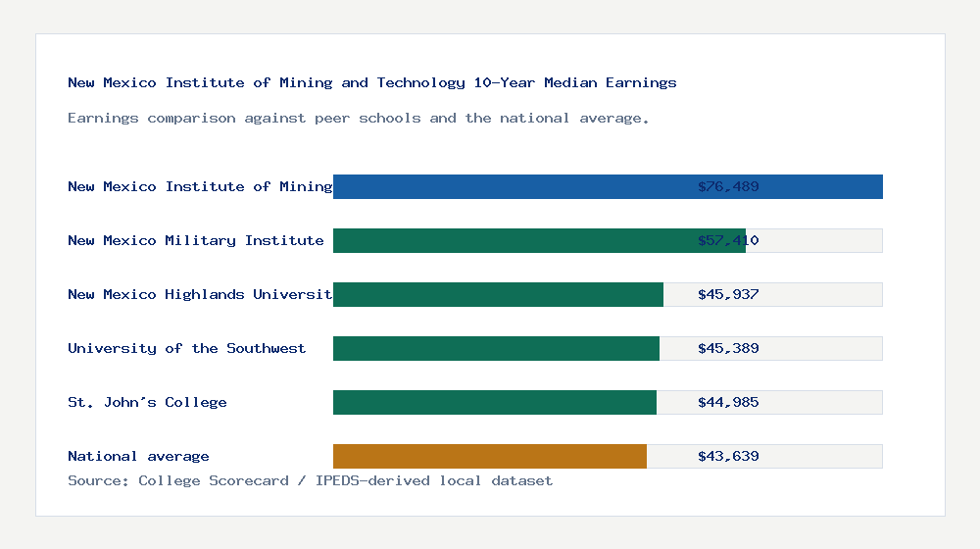
Task: Select the 'New Mexico Military Institute' label
Action: pyautogui.click(x=196, y=240)
